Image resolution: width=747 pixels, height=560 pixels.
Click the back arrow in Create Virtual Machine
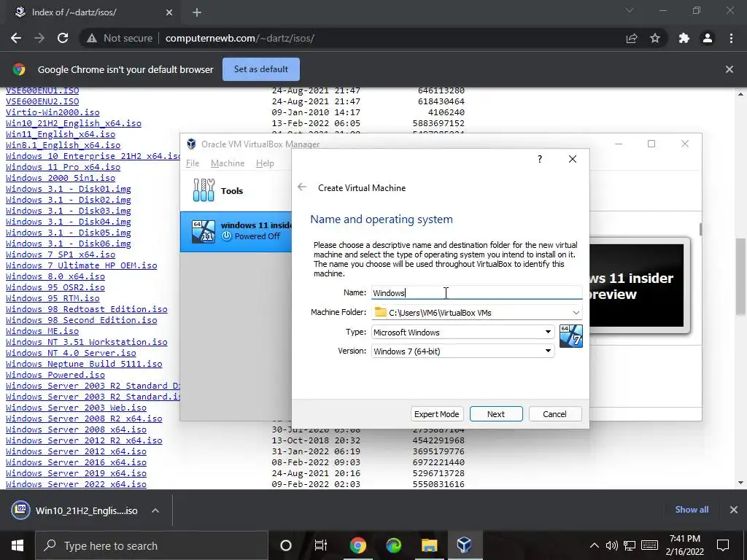302,187
